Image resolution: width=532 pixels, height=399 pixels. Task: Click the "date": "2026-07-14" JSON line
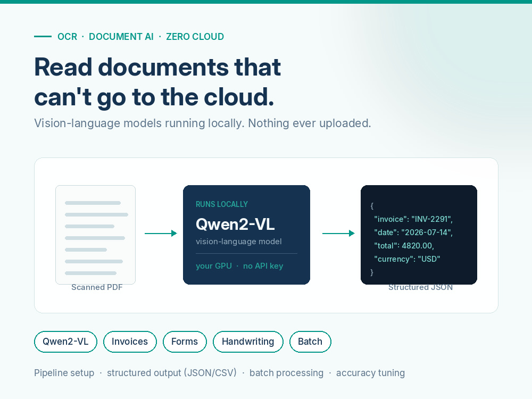(x=413, y=232)
